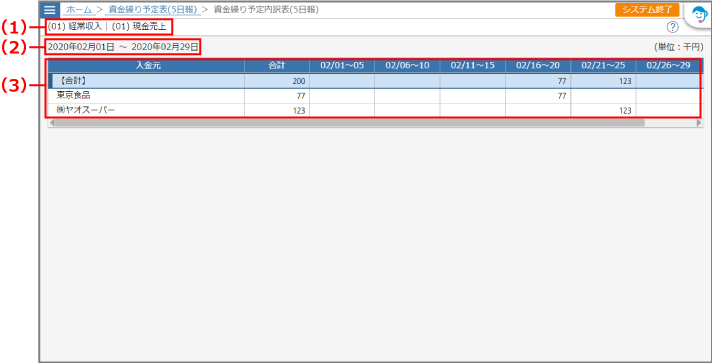Viewport: 712px width, 363px height.
Task: Click the システム終了 button
Action: click(x=647, y=10)
